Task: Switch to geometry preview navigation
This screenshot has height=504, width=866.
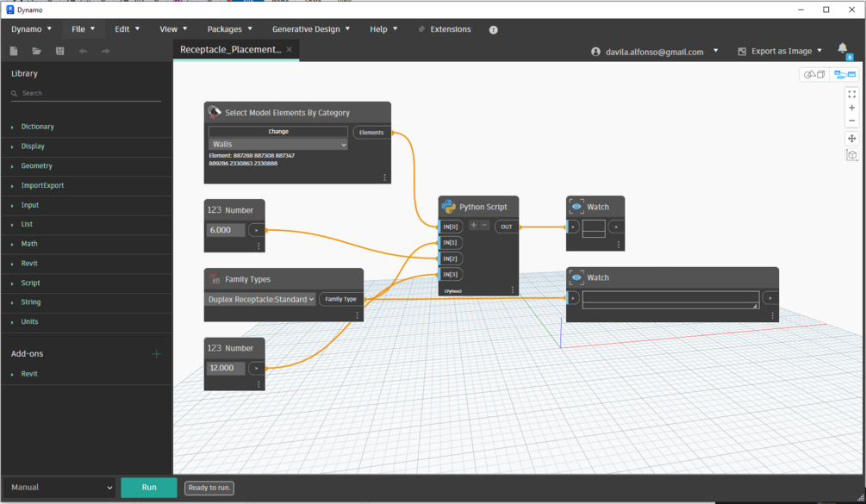Action: pos(814,75)
